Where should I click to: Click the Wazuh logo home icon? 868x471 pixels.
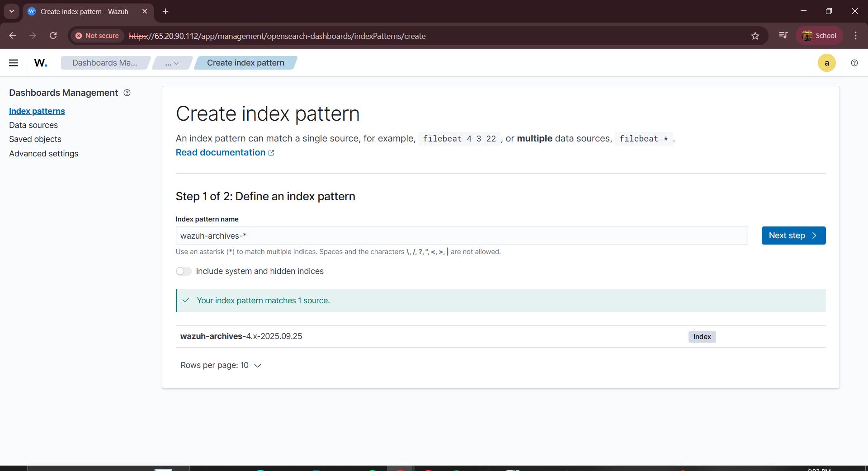click(x=41, y=63)
